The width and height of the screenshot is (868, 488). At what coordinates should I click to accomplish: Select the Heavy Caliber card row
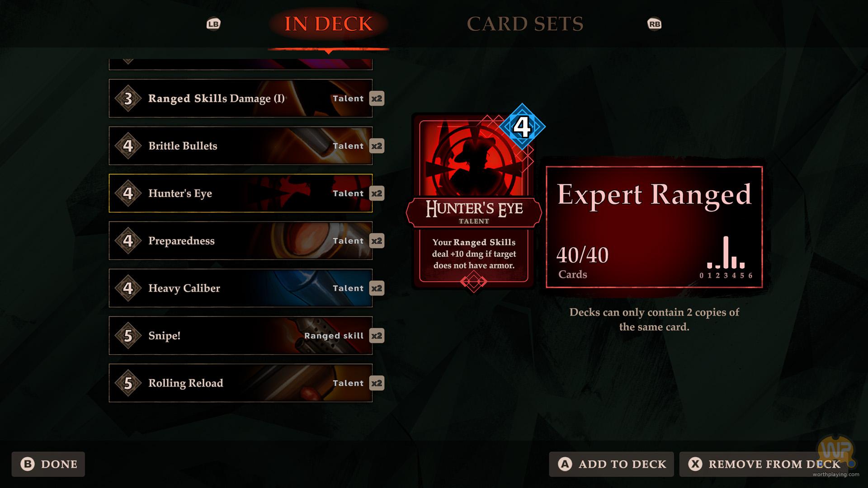(x=241, y=288)
